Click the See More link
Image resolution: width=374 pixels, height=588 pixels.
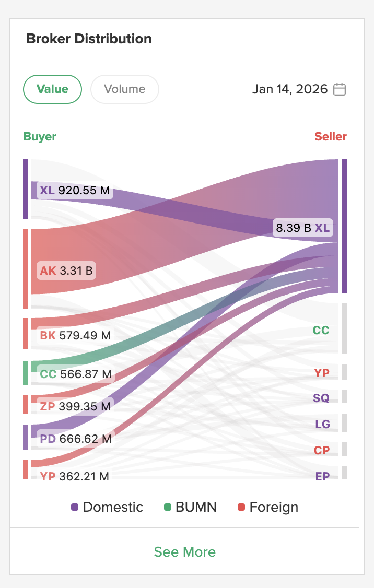(185, 552)
